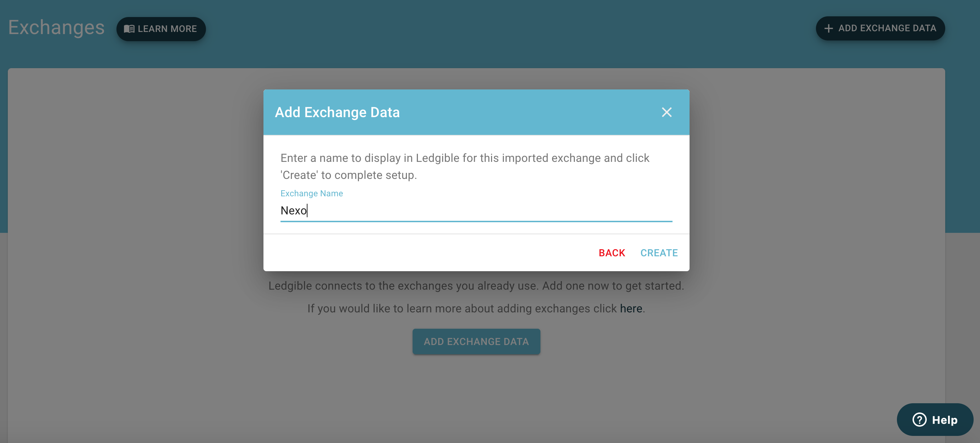Open the Help widget label

(944, 420)
